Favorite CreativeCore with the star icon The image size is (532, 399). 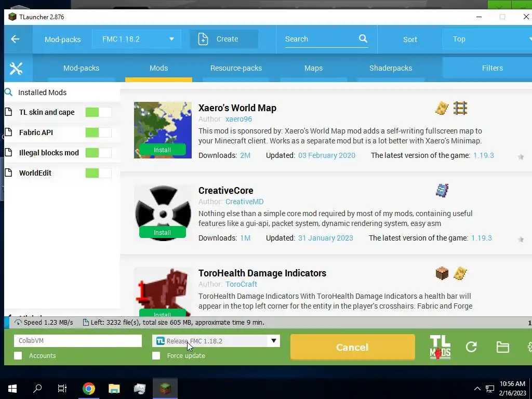click(x=521, y=240)
